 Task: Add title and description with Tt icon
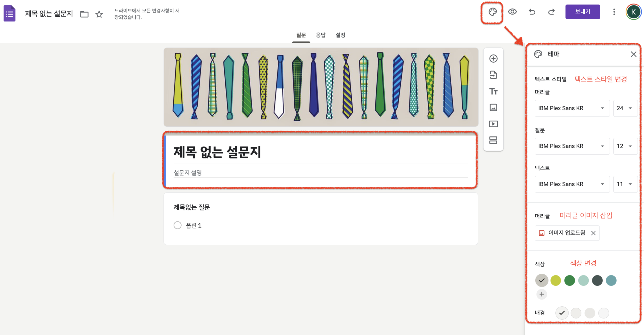click(493, 91)
